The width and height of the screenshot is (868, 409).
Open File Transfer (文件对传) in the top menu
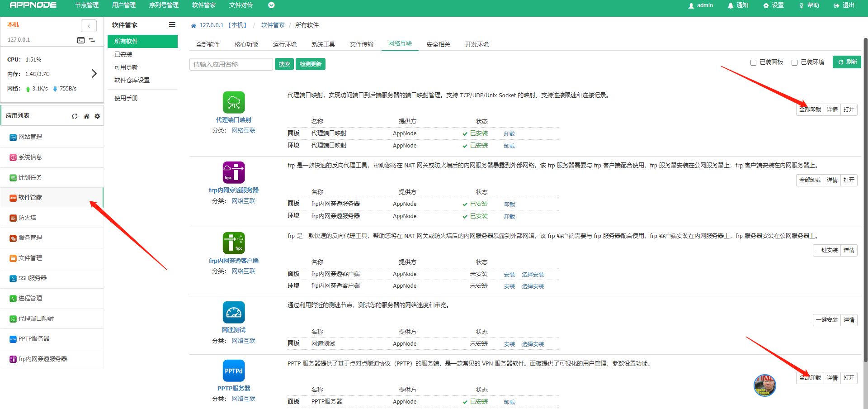[241, 5]
